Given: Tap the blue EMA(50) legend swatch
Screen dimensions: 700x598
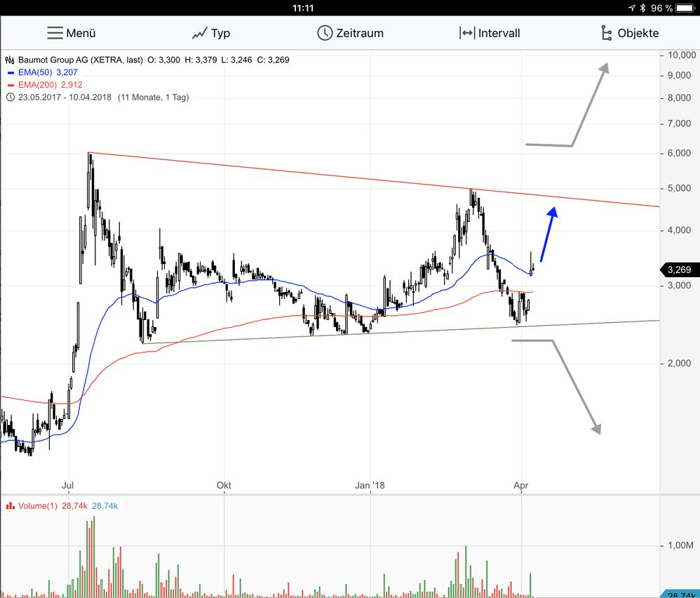Looking at the screenshot, I should [x=10, y=72].
